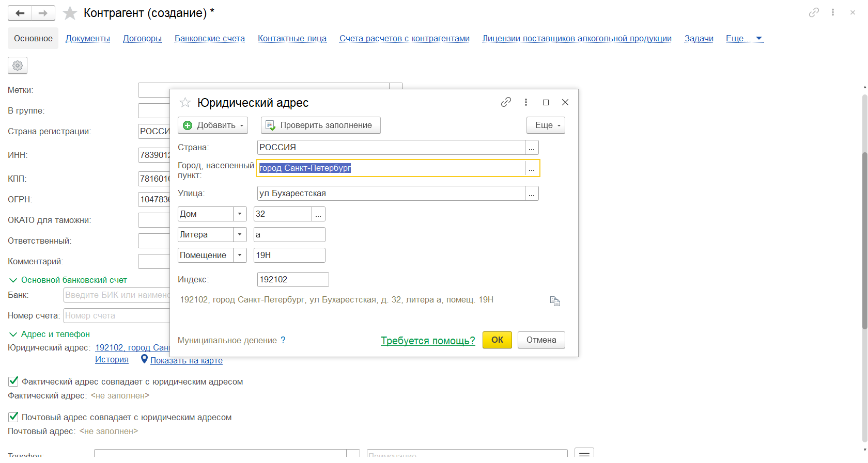Go forward with the right arrow

[43, 13]
